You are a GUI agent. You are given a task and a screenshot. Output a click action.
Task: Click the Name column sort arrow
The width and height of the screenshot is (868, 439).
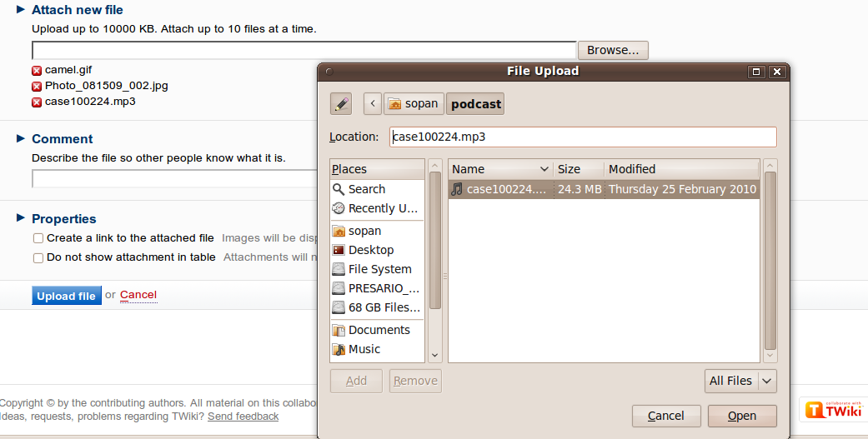[544, 169]
